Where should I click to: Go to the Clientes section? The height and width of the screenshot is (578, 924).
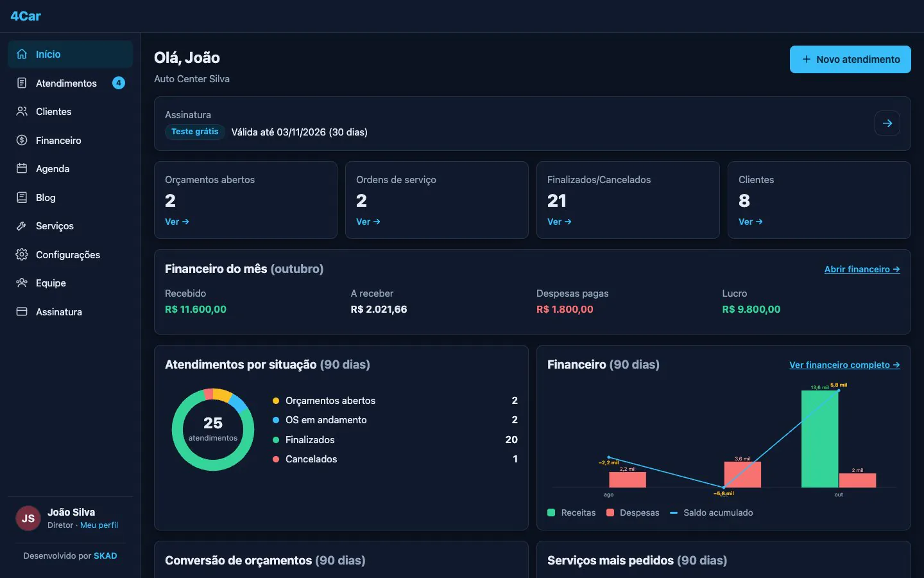(x=71, y=111)
